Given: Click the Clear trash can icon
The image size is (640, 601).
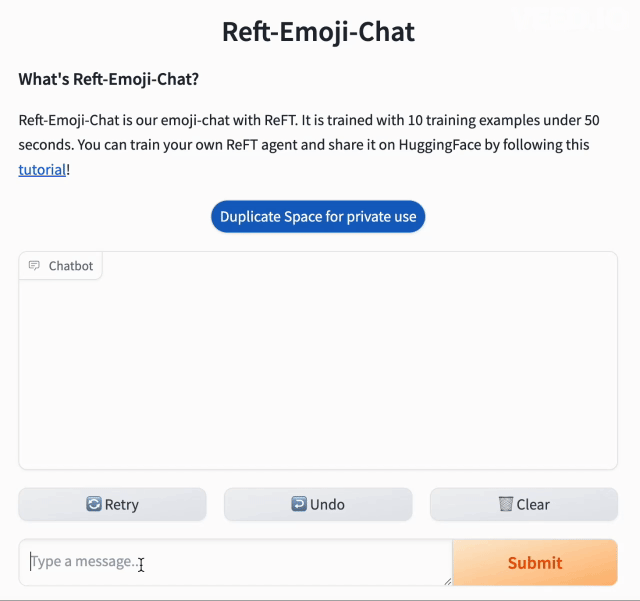Looking at the screenshot, I should pyautogui.click(x=506, y=505).
